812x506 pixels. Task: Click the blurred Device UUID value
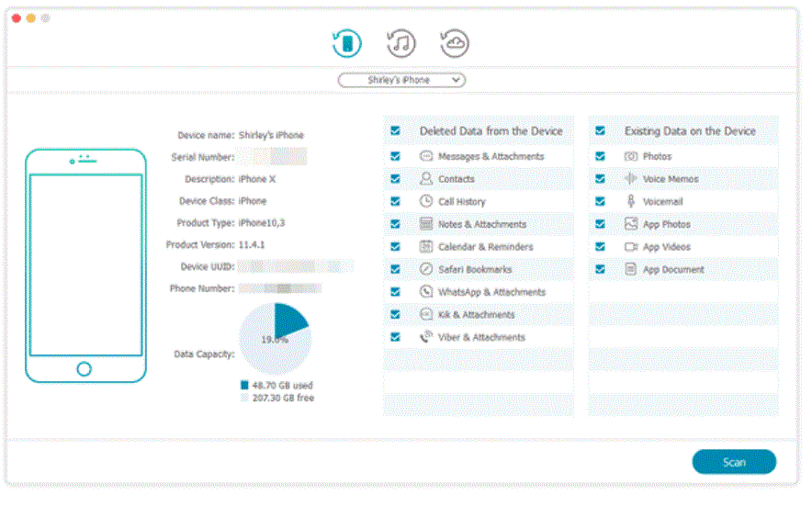pos(295,266)
